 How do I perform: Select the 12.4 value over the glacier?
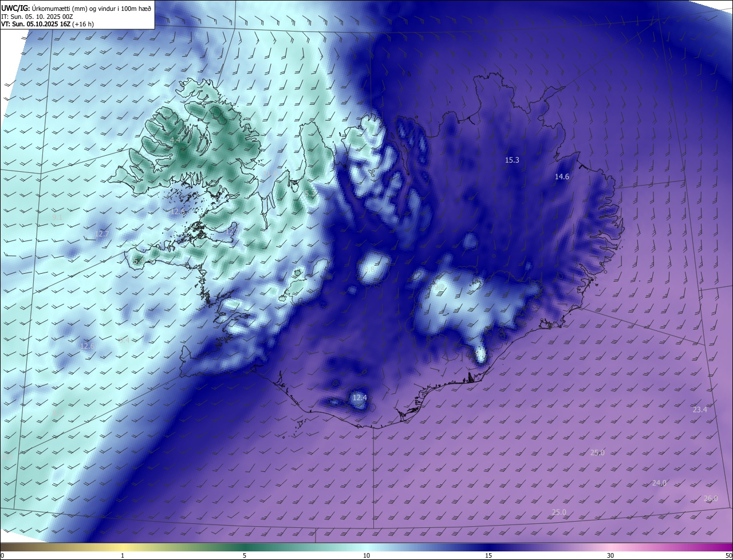click(360, 397)
